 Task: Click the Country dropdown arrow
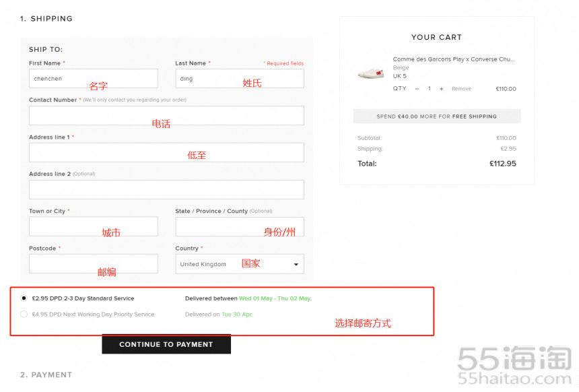[296, 265]
